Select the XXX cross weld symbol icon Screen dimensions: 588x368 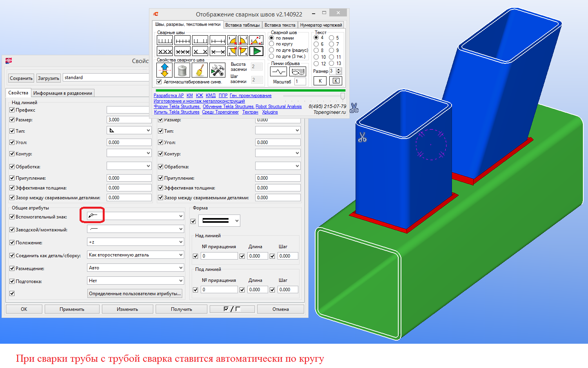pyautogui.click(x=165, y=51)
